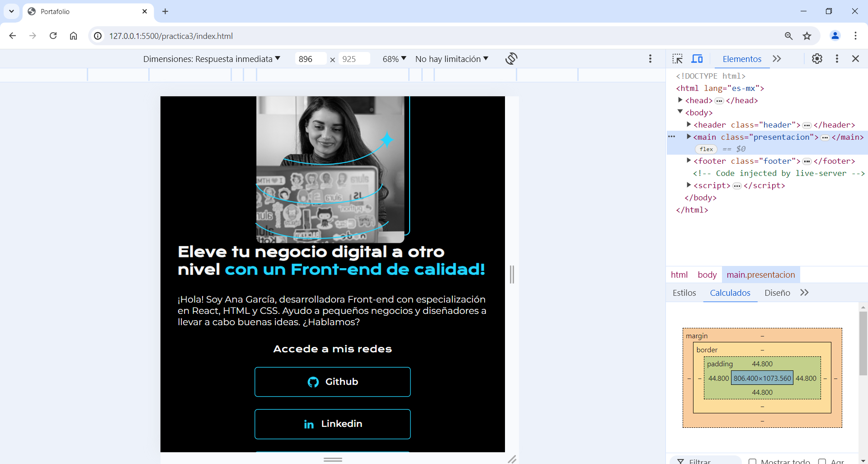The height and width of the screenshot is (464, 868).
Task: View site information icon in address bar
Action: point(98,36)
